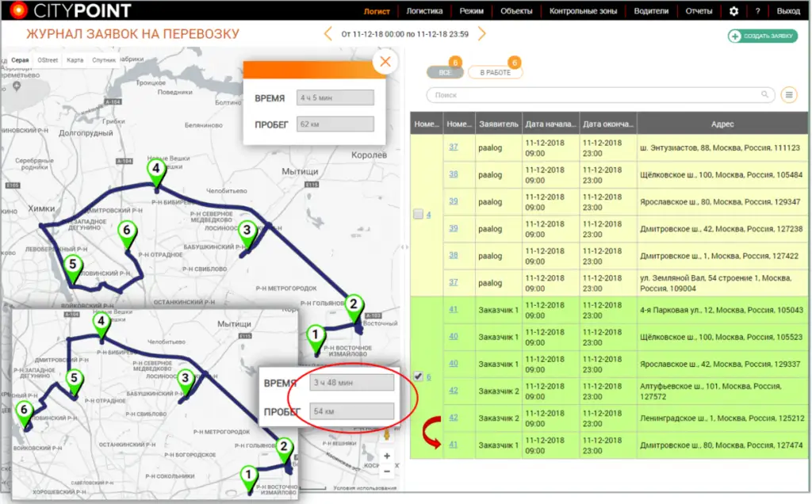Go to previous date range arrow
This screenshot has width=812, height=504.
coord(328,34)
